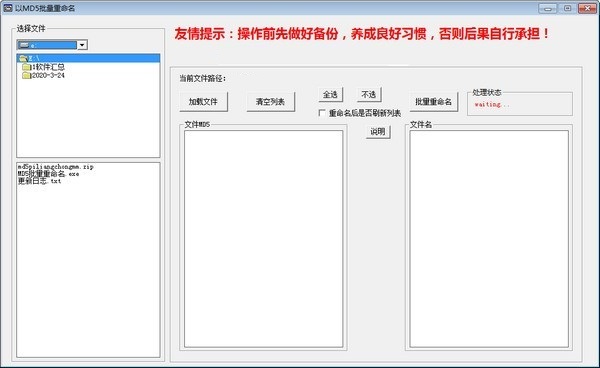The image size is (600, 368).
Task: Click the waiting... status text
Action: (x=492, y=104)
